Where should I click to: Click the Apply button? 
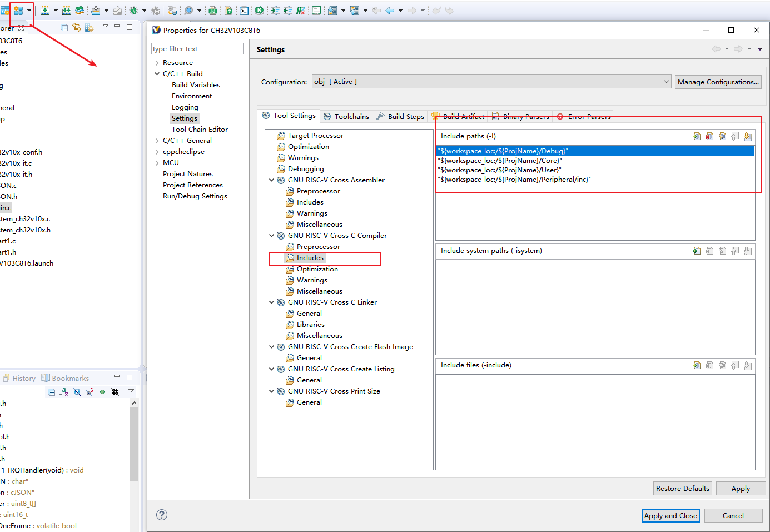(x=741, y=488)
